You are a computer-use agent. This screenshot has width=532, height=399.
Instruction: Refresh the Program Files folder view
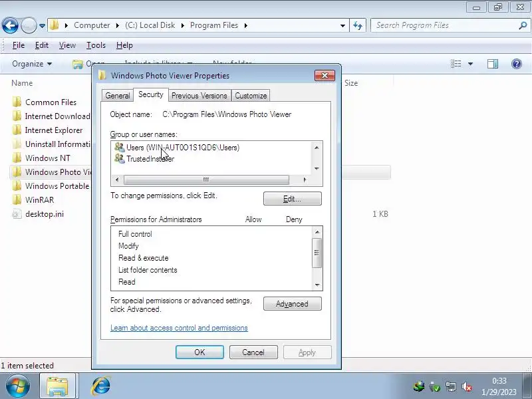[x=358, y=25]
